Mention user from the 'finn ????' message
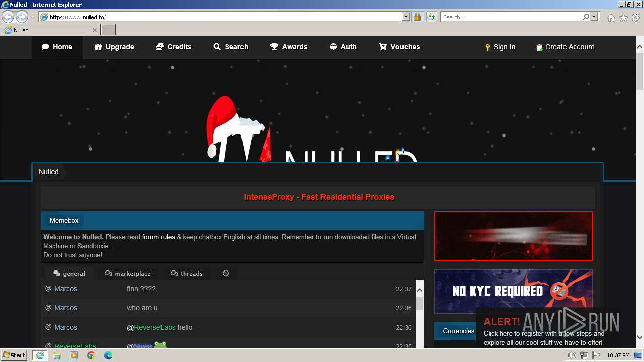 point(49,289)
